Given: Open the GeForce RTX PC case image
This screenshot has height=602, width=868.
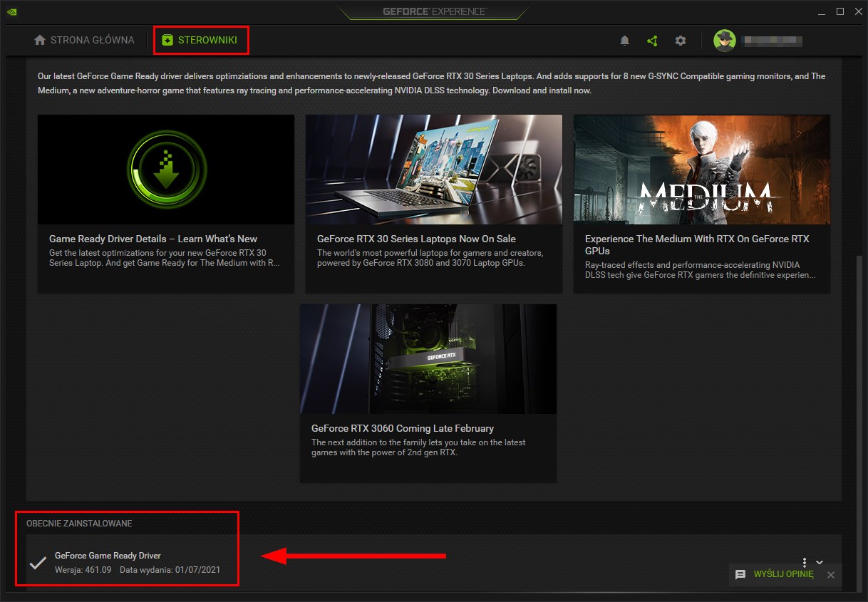Looking at the screenshot, I should tap(428, 359).
